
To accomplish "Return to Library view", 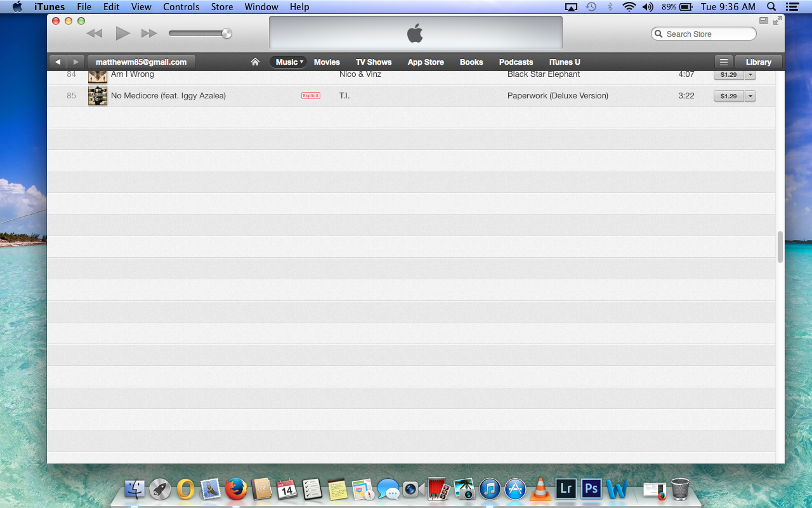I will point(759,62).
